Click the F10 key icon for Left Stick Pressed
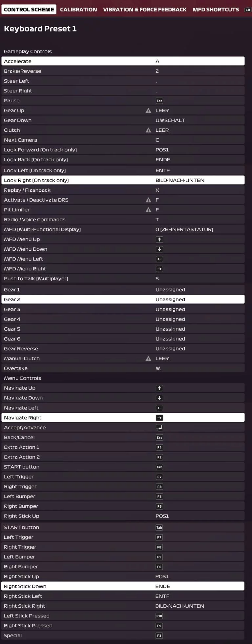Screen dimensions: 252x644 tap(159, 616)
